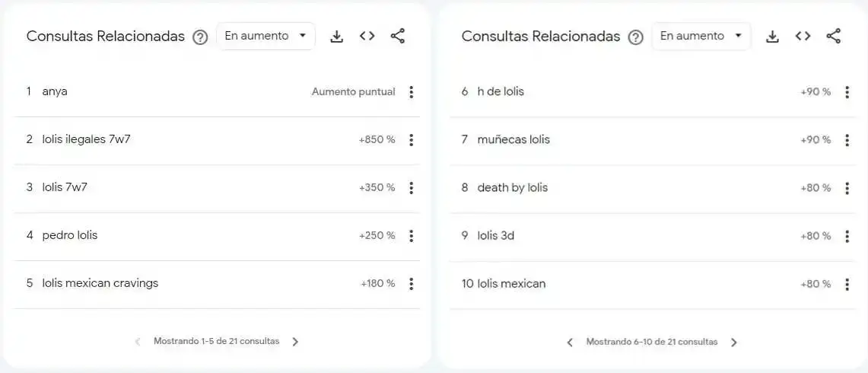Go to previous page from Mostrando 6-10
Image resolution: width=868 pixels, height=373 pixels.
click(x=571, y=343)
